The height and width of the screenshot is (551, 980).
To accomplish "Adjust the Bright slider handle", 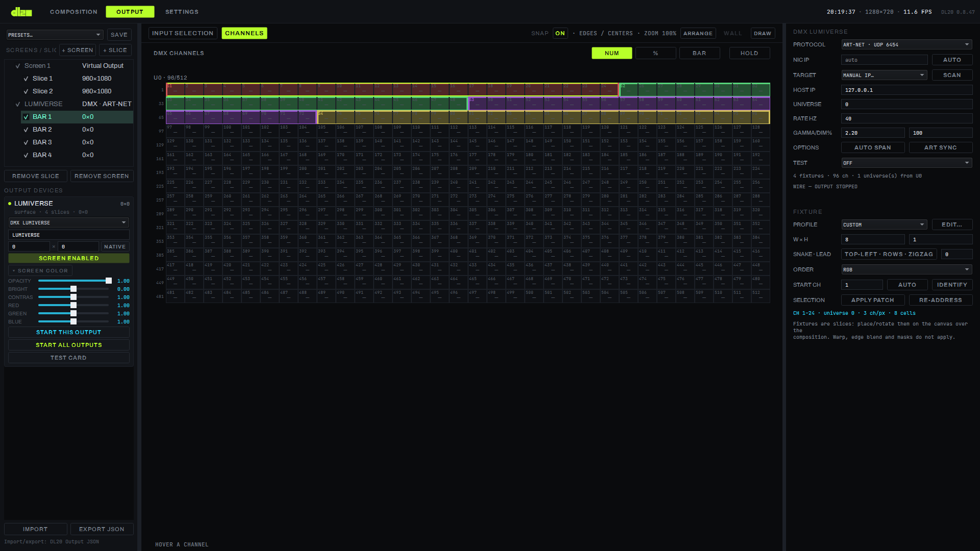I will pyautogui.click(x=73, y=289).
